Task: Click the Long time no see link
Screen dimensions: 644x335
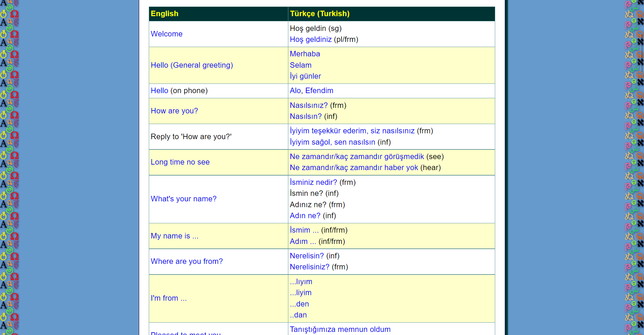Action: 180,162
